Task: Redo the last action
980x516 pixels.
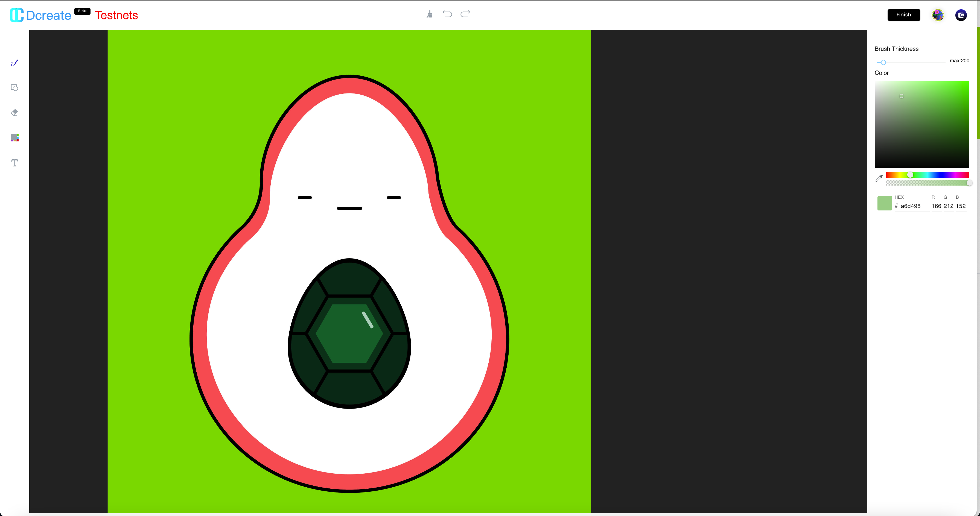Action: point(465,14)
